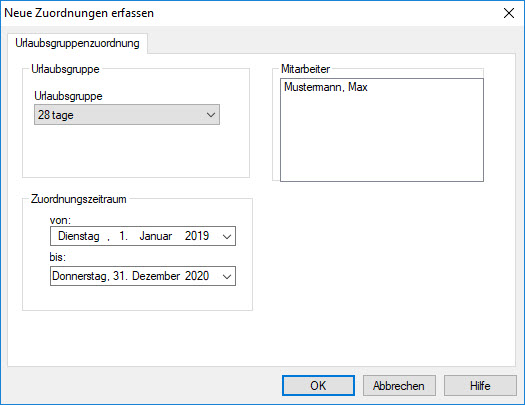Image resolution: width=525 pixels, height=405 pixels.
Task: Select the year 2019 in the von date
Action: coord(197,236)
